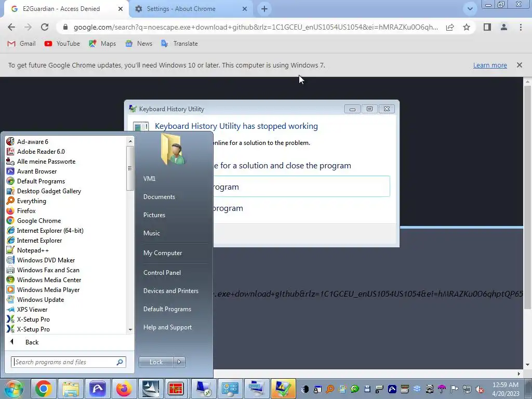Click the muted volume tray icon

(480, 389)
